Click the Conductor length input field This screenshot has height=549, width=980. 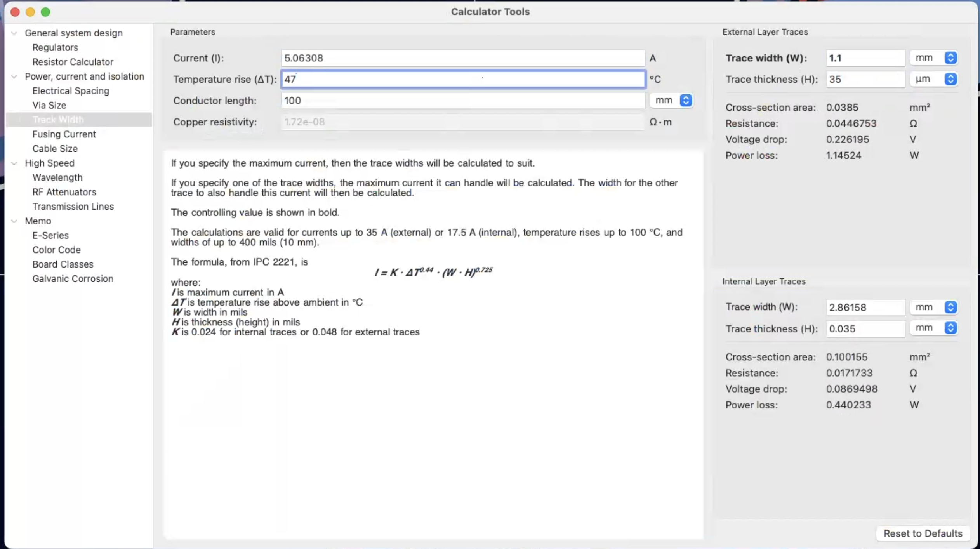tap(462, 101)
